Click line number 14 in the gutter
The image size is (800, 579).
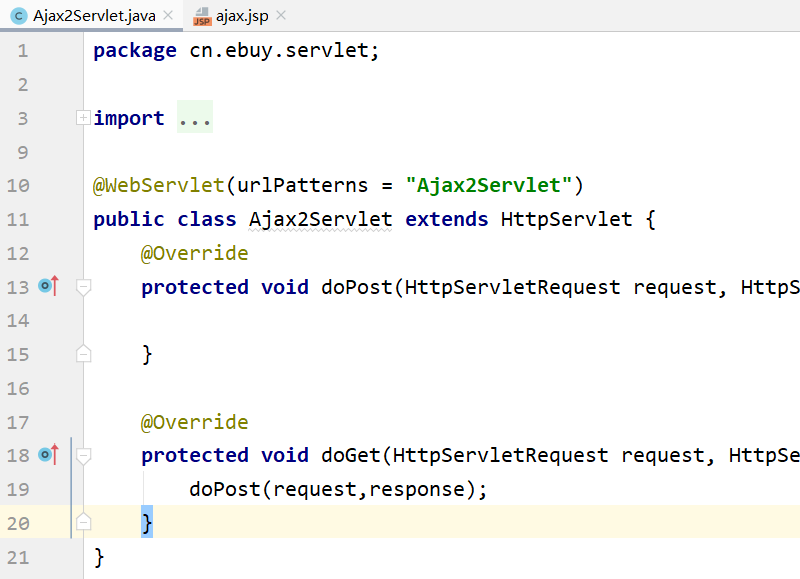click(18, 320)
